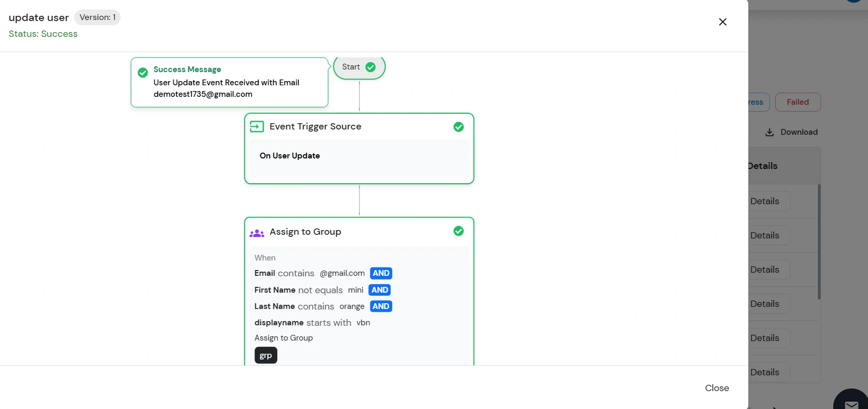Toggle the AND operator on the Email condition

(x=381, y=273)
